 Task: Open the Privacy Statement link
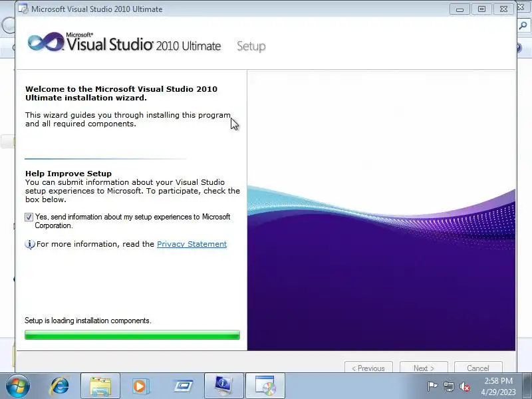(192, 244)
